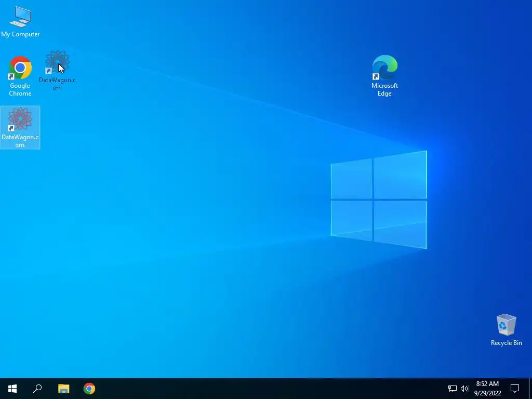The height and width of the screenshot is (399, 532).
Task: Open network status tray icon
Action: (453, 389)
